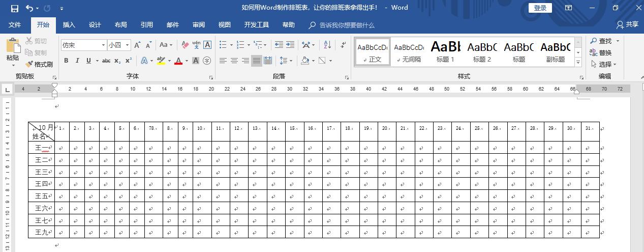Undo the last action in the quick access toolbar
644x252 pixels.
[29, 8]
